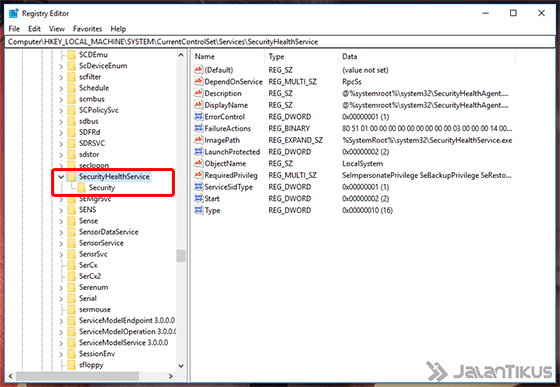Viewport: 560px width, 387px height.
Task: Click the RpcSs data value
Action: tap(352, 82)
